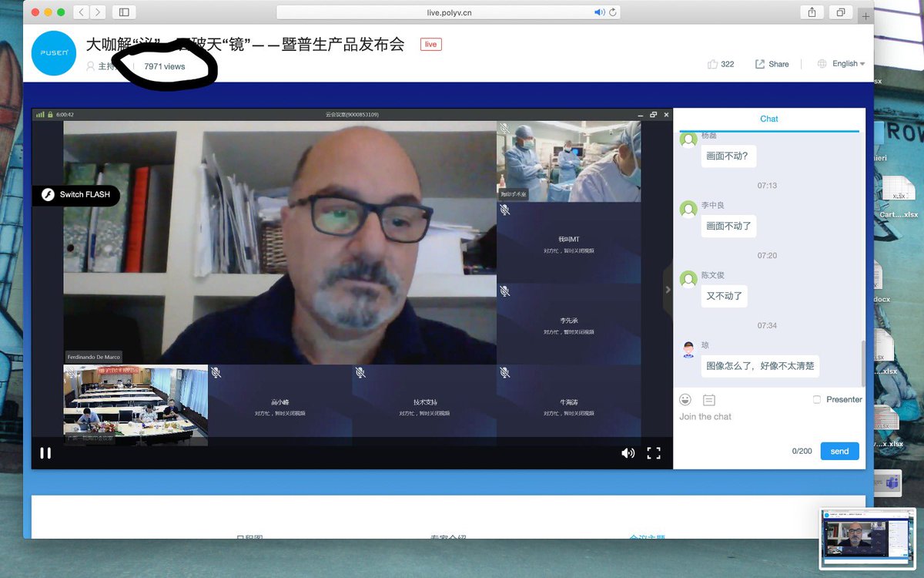
Task: Click the conference room video tile
Action: (136, 405)
